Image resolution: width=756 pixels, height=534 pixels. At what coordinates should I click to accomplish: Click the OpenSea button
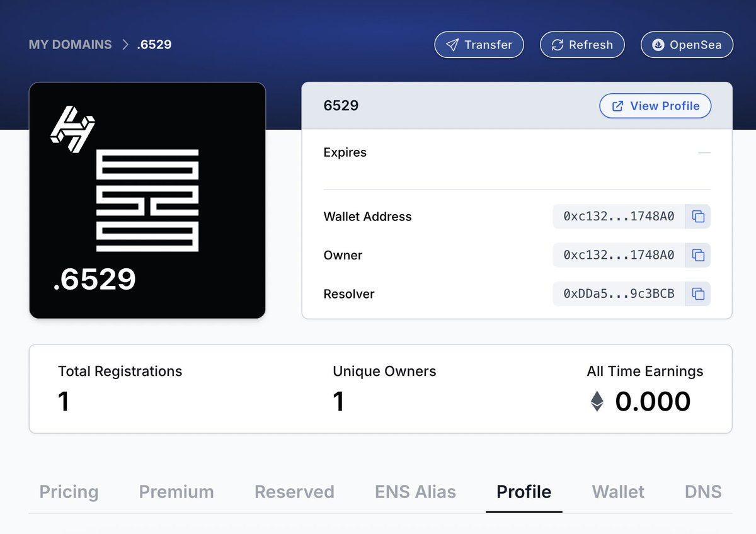click(687, 45)
